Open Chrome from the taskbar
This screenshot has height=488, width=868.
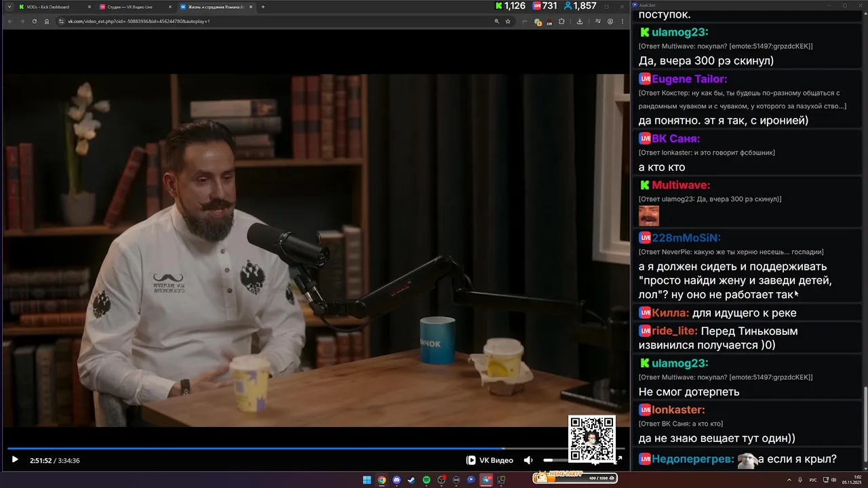[x=382, y=480]
